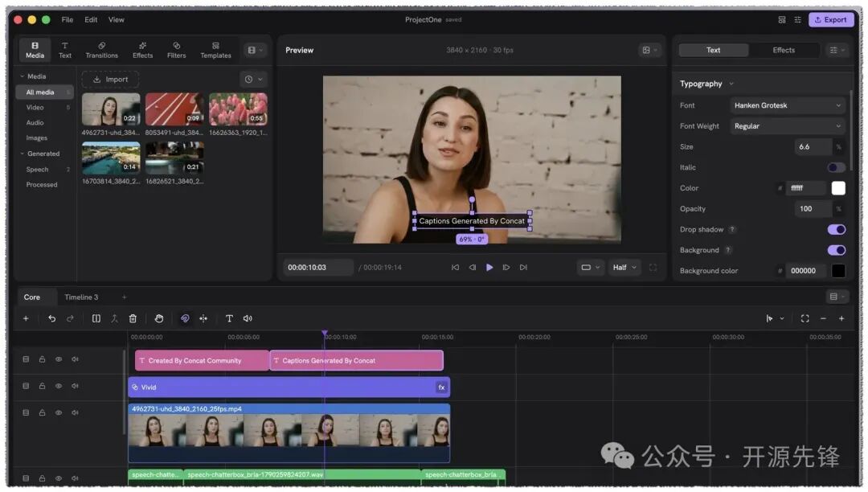Toggle the Italic switch
The height and width of the screenshot is (492, 868).
[836, 168]
